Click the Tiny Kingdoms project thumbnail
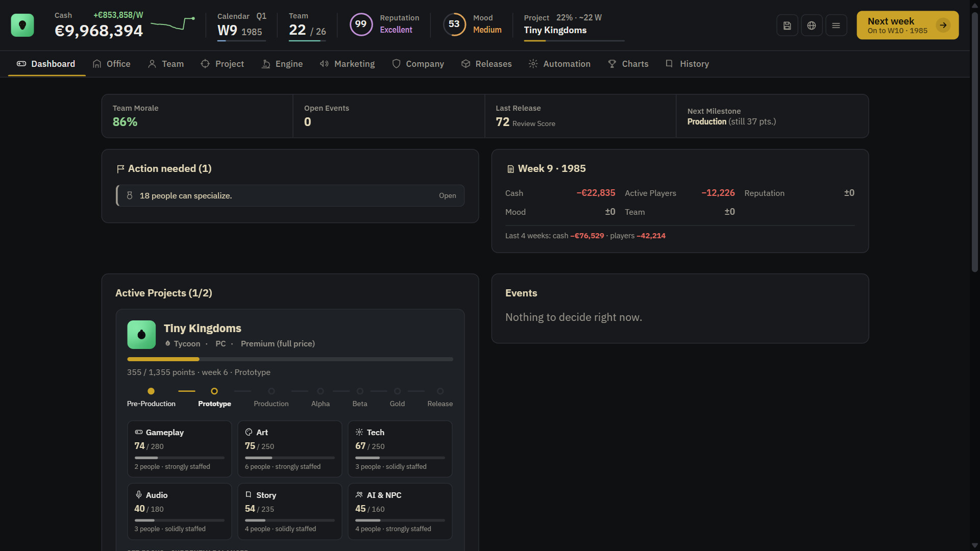The width and height of the screenshot is (980, 551). [x=141, y=335]
